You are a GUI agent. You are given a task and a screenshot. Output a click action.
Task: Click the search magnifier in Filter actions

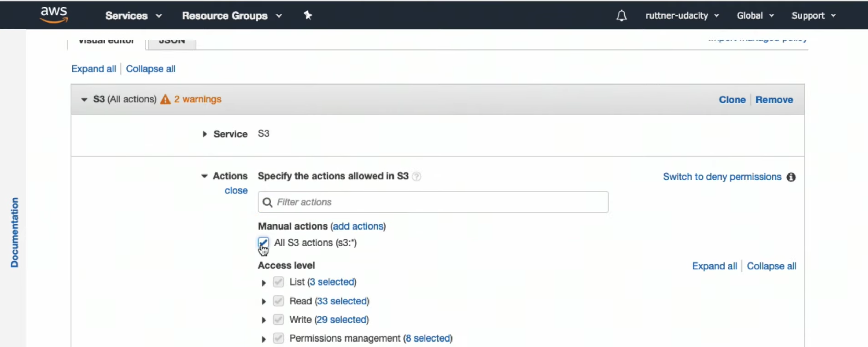[x=267, y=202]
